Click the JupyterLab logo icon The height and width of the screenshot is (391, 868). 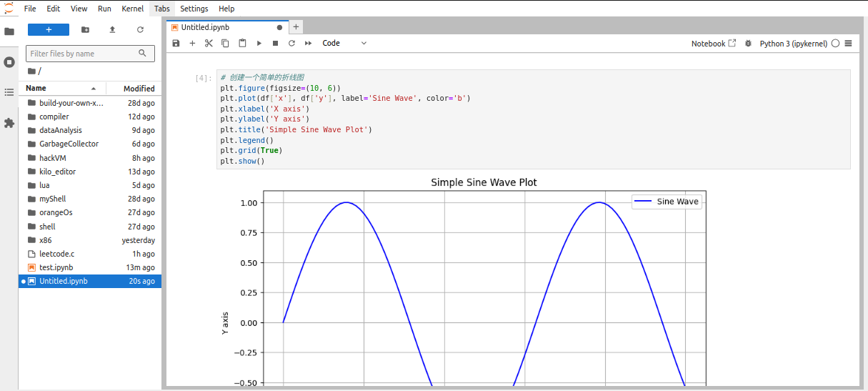point(9,8)
